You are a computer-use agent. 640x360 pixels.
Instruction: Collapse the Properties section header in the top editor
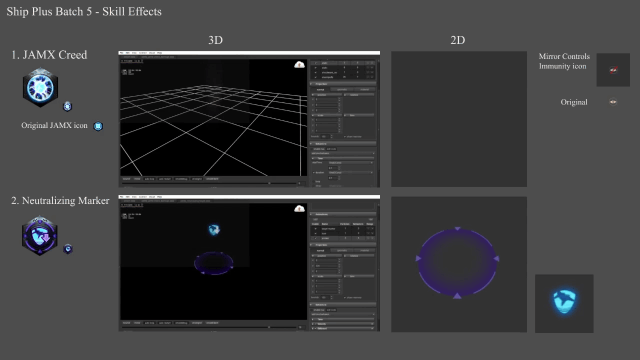(343, 84)
